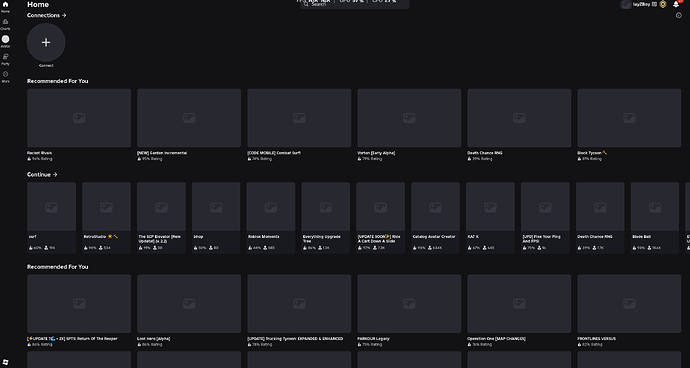690x368 pixels.
Task: Open Catalog Avatar Creator tile
Action: tap(436, 217)
